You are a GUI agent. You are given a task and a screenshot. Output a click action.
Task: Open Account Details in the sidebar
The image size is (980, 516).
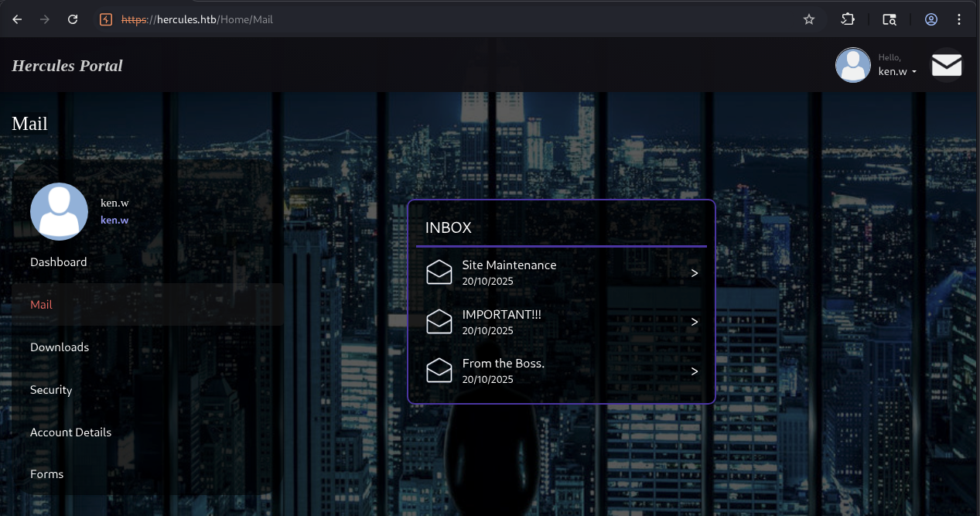coord(70,432)
